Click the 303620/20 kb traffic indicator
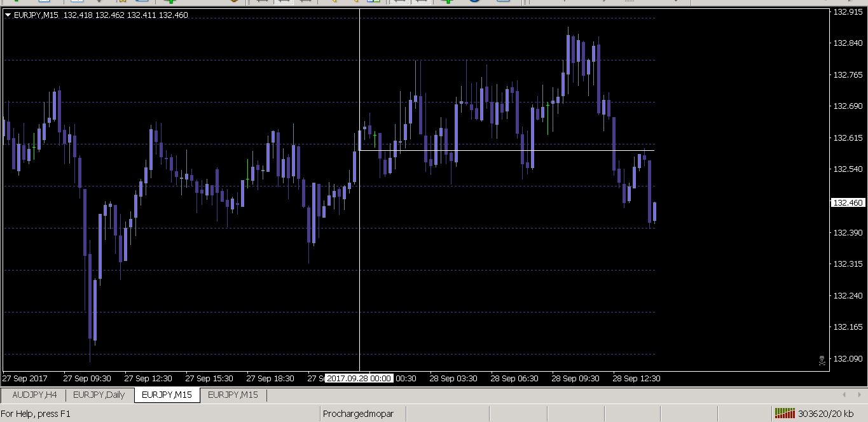The height and width of the screenshot is (422, 868). click(x=826, y=414)
